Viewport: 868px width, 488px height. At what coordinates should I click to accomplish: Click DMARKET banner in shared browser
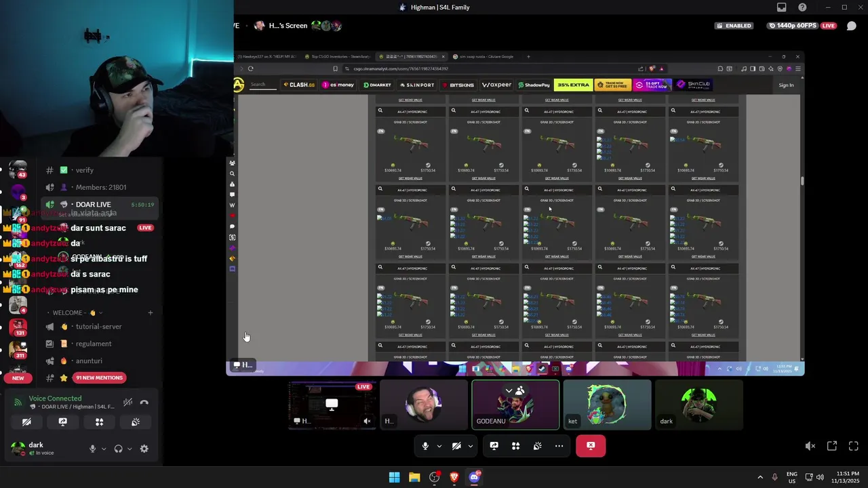[376, 85]
